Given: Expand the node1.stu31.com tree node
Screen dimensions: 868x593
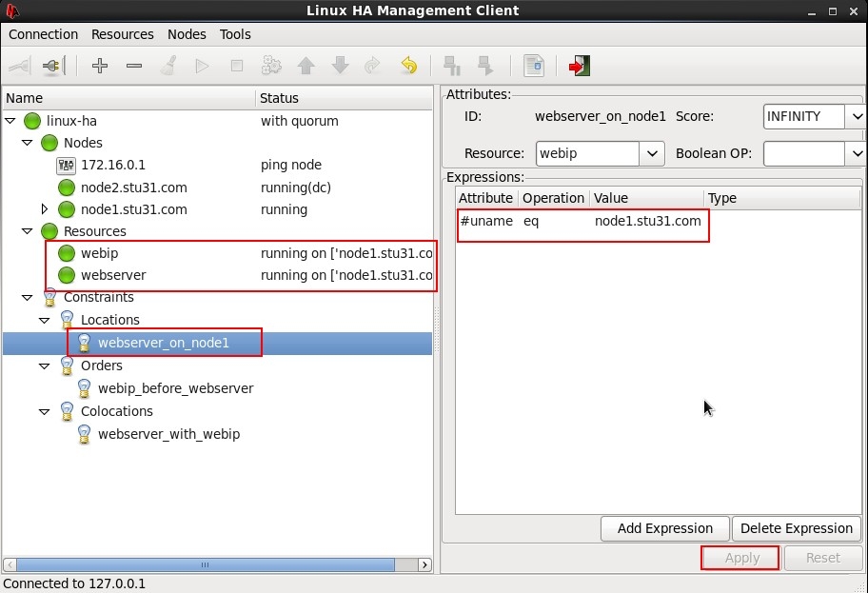Looking at the screenshot, I should (x=45, y=209).
